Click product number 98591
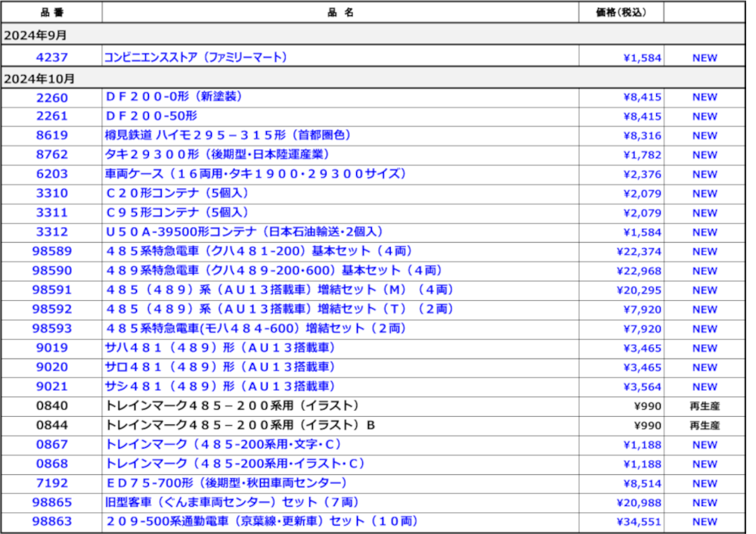 (51, 290)
